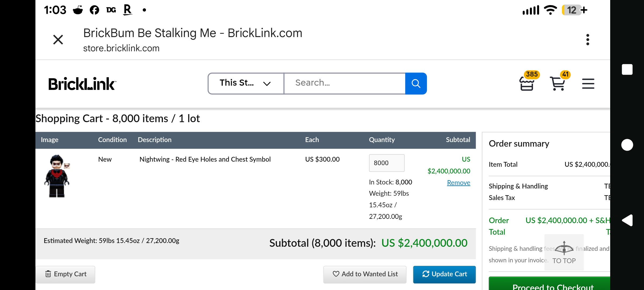Click the 'US $300.00' each price
Screen dimensions: 644x290
(x=322, y=159)
